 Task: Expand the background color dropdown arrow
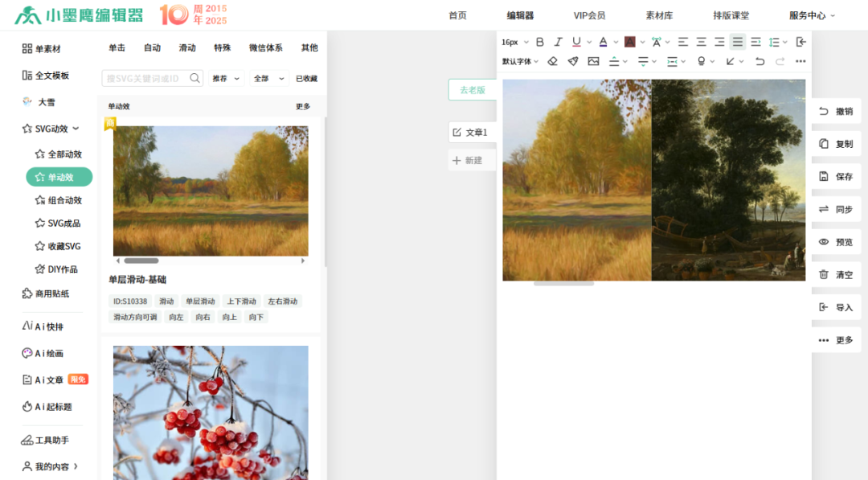[642, 42]
